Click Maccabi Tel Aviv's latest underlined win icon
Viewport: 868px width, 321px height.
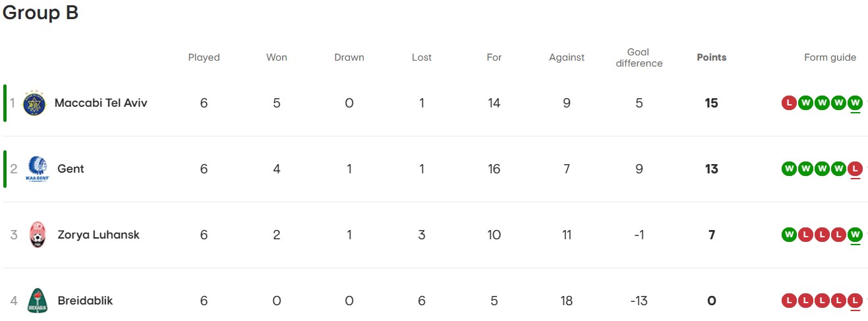coord(855,103)
